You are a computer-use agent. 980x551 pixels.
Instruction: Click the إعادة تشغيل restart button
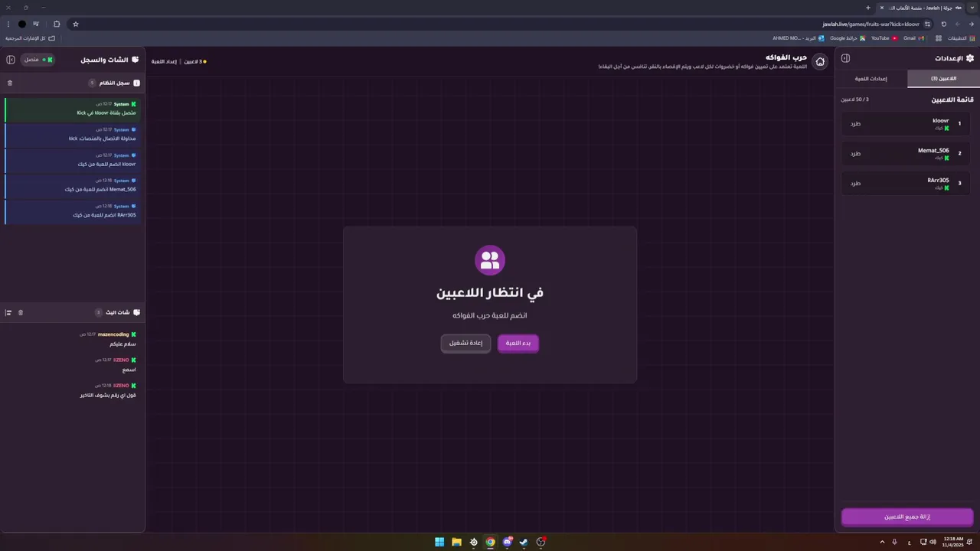[x=465, y=344]
